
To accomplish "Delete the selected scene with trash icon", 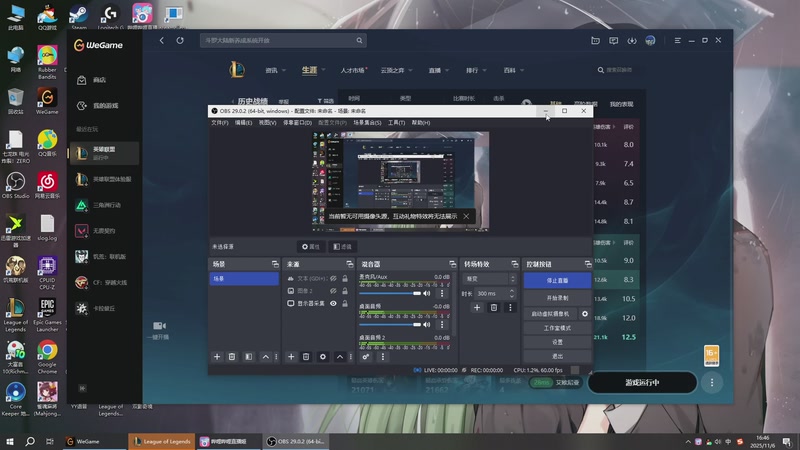I will point(232,357).
